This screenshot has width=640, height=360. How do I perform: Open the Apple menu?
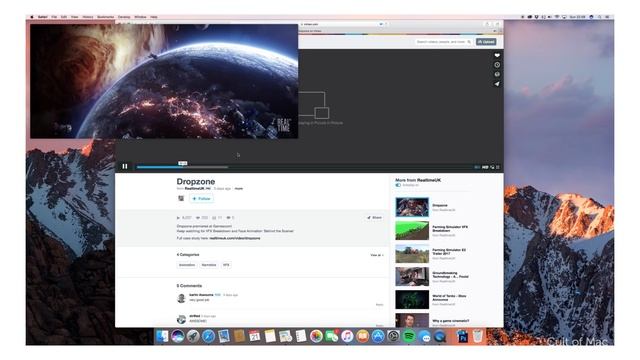32,17
